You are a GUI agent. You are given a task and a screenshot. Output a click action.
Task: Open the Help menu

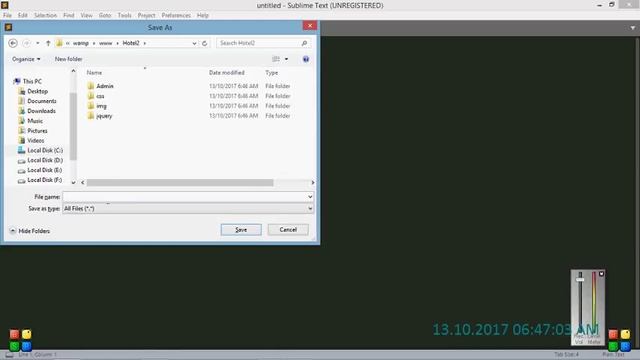(203, 15)
